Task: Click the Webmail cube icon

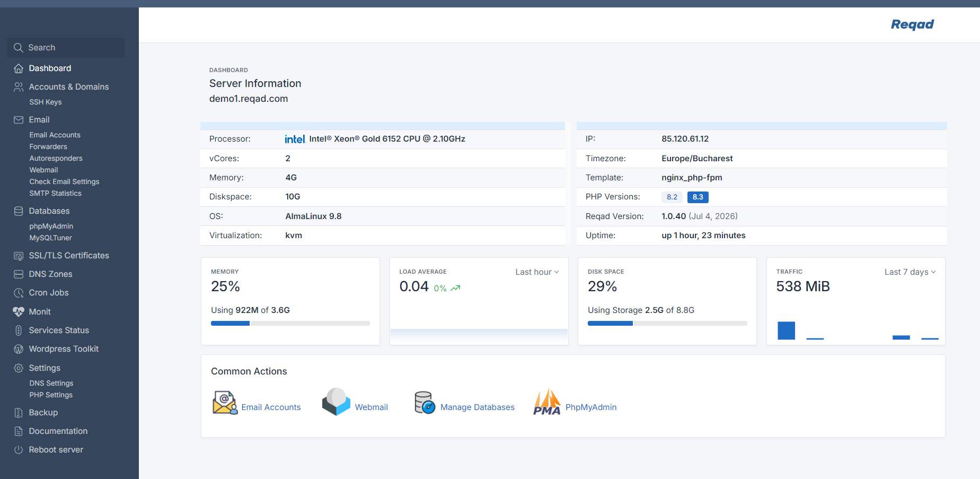Action: click(336, 402)
